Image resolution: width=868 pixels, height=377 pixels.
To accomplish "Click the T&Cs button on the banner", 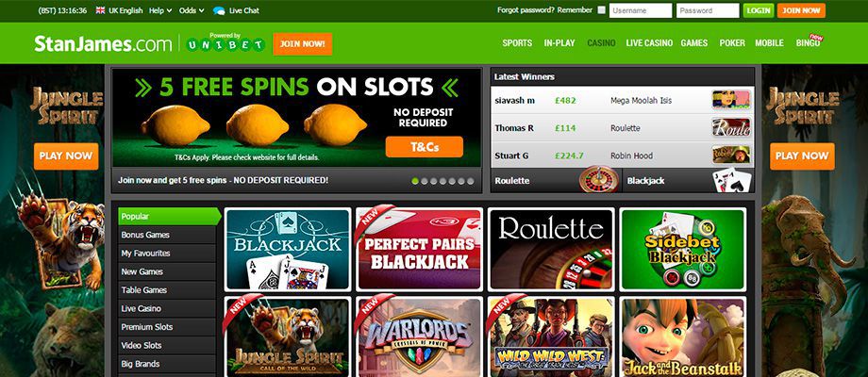I will (424, 147).
